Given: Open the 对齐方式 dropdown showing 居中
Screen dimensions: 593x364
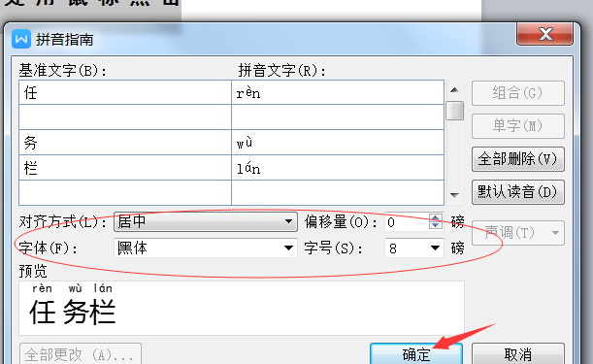Looking at the screenshot, I should click(206, 221).
